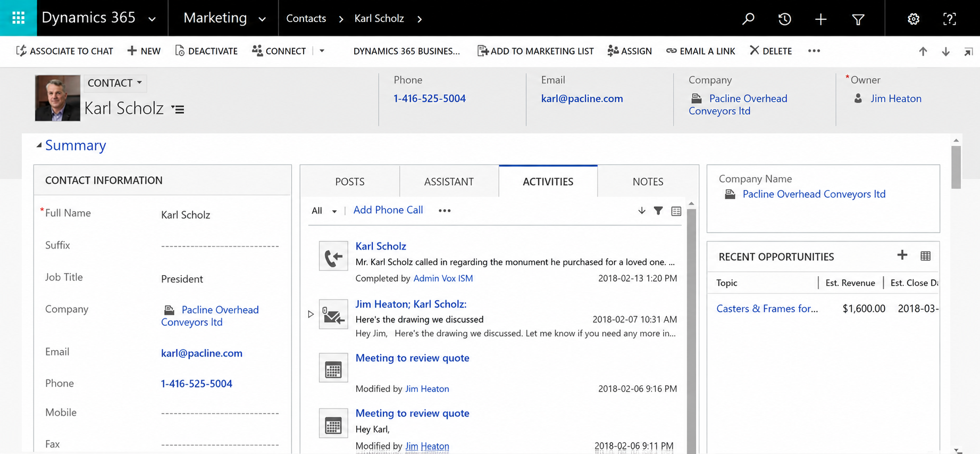The width and height of the screenshot is (980, 454).
Task: Sort by Topic column header
Action: (x=727, y=283)
